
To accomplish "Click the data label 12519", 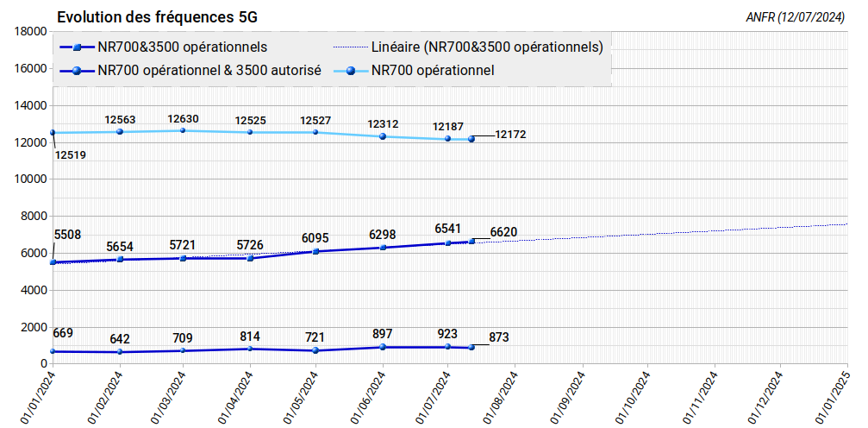I will (71, 156).
